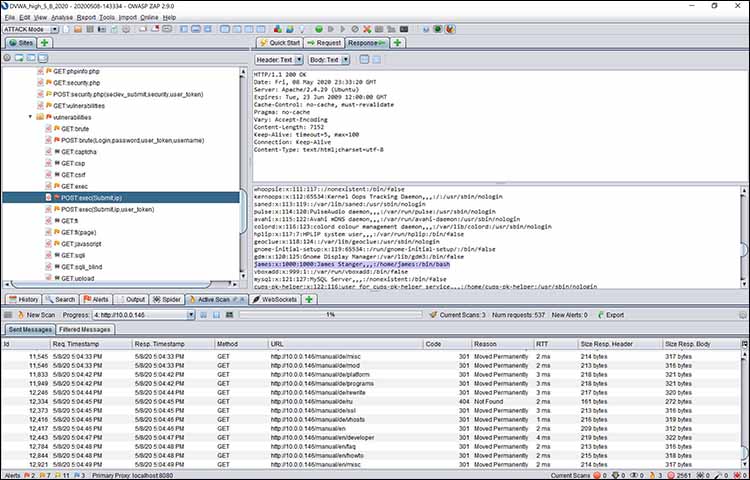Click the 404 Not Found message row
Screen dimensions: 750x480
[371, 402]
